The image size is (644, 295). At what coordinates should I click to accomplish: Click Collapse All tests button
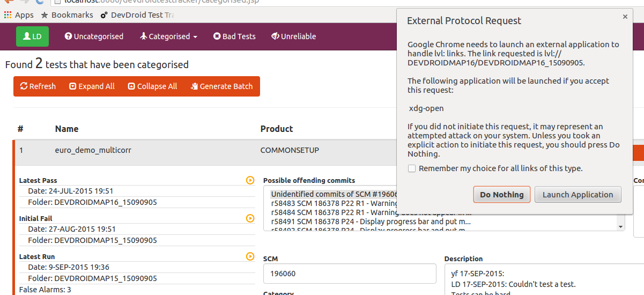[x=152, y=86]
